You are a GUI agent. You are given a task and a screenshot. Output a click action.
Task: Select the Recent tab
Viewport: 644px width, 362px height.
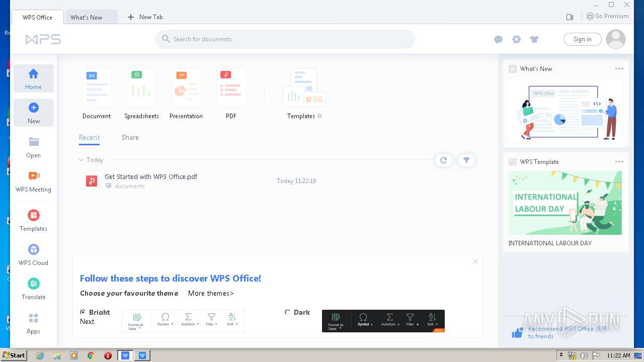pyautogui.click(x=89, y=137)
